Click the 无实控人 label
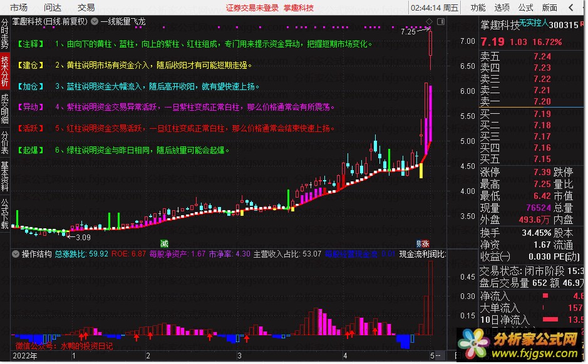The width and height of the screenshot is (588, 364). click(534, 23)
